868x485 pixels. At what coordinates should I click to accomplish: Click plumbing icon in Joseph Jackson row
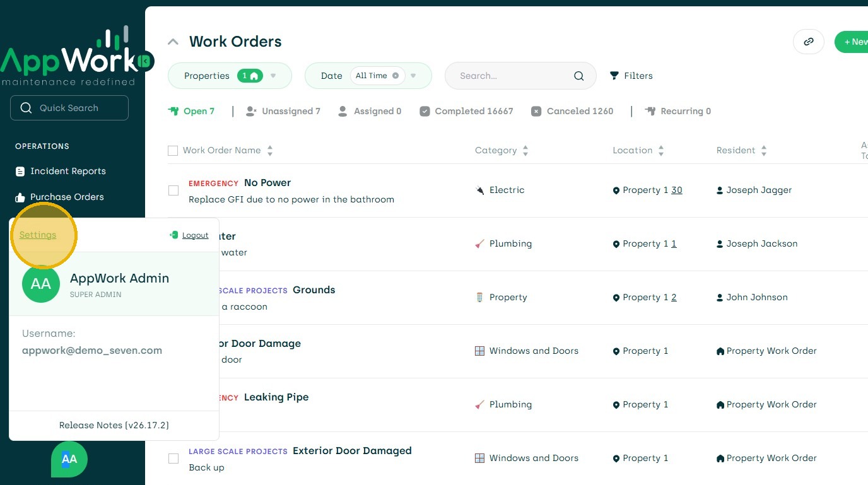click(480, 244)
